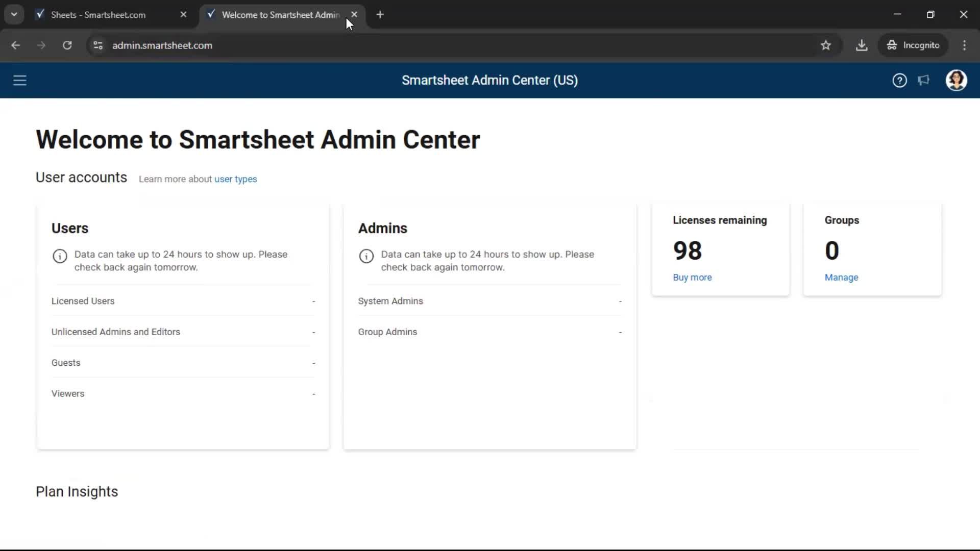The height and width of the screenshot is (551, 980).
Task: Switch to the Sheets - Smartsheet.com tab
Action: [x=98, y=15]
